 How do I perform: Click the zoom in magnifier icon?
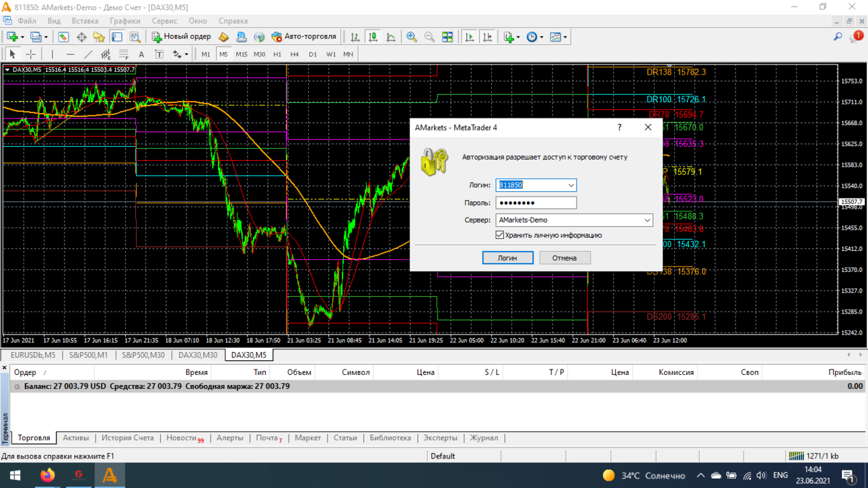411,37
